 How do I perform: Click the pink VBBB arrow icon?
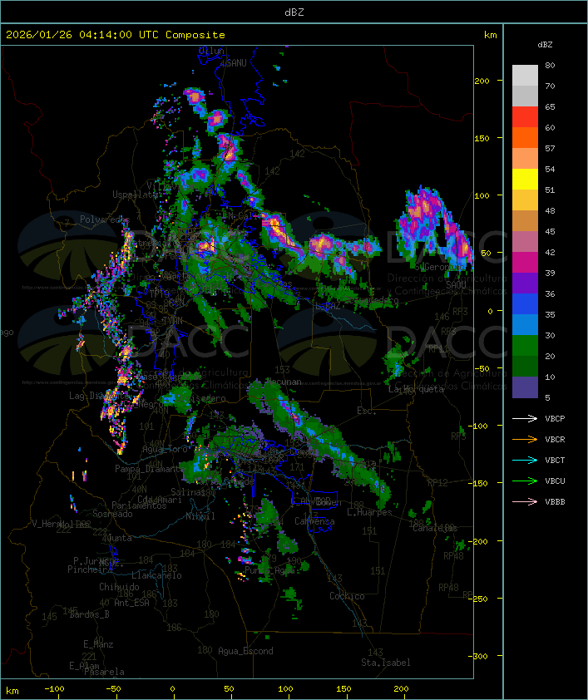point(526,501)
